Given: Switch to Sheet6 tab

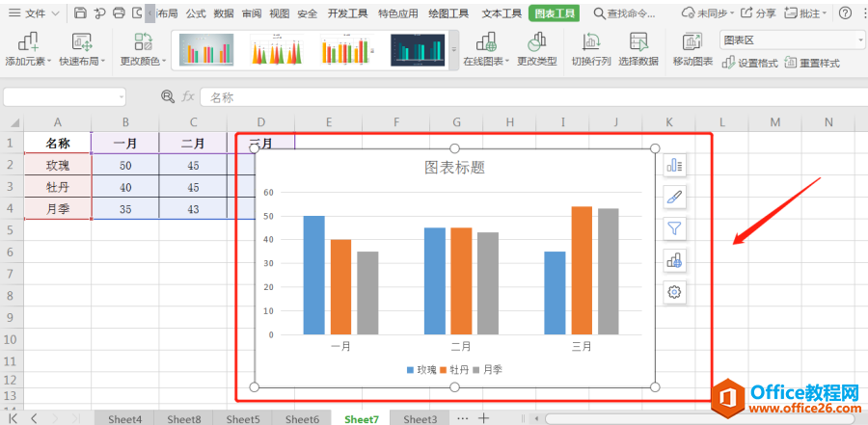Looking at the screenshot, I should click(x=302, y=419).
